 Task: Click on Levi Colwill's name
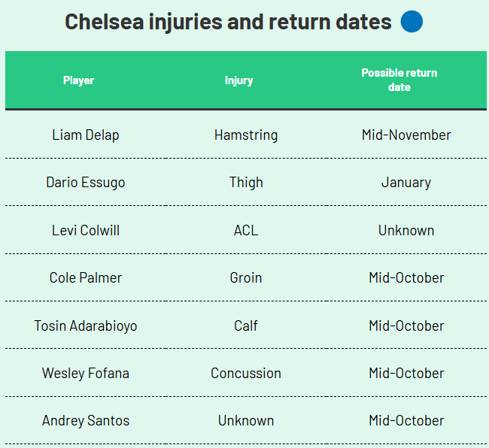(86, 230)
